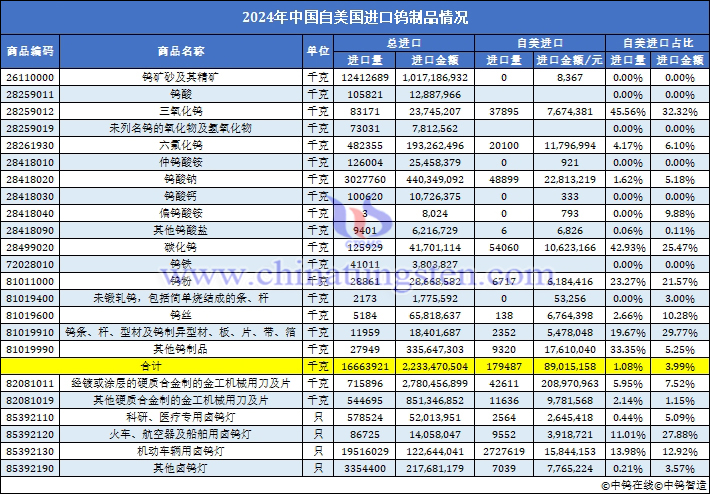Select the '商品编码' column header
The height and width of the screenshot is (494, 710).
30,50
